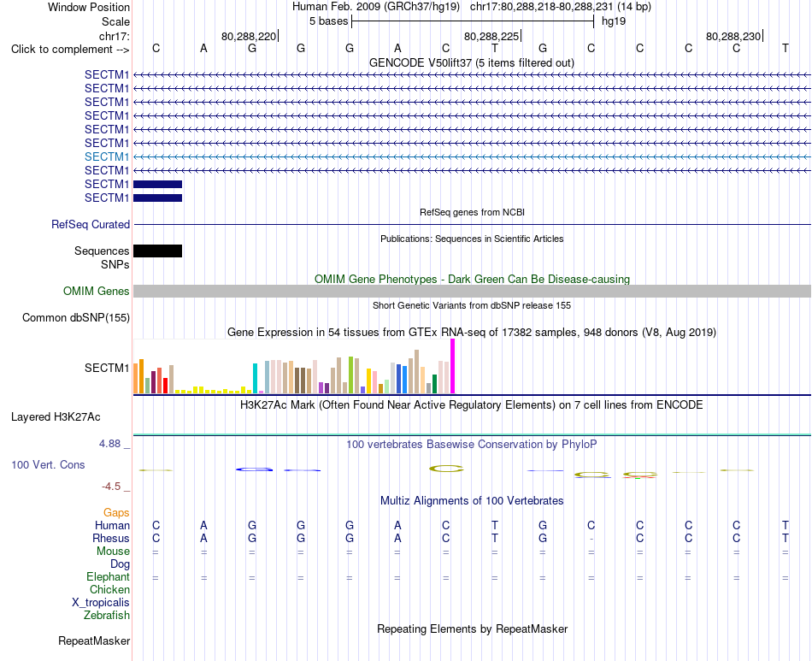Click the 5 bases scale bar label
The image size is (812, 661).
pos(328,21)
